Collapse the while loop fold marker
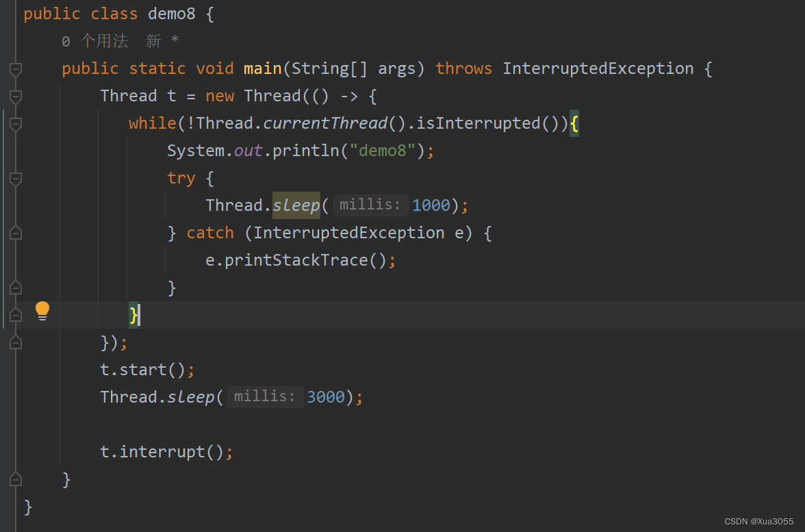 pyautogui.click(x=15, y=123)
